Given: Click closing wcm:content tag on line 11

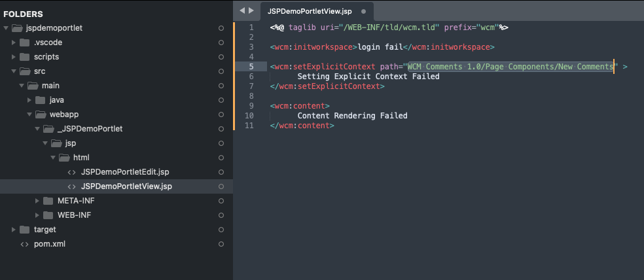Looking at the screenshot, I should pyautogui.click(x=302, y=125).
